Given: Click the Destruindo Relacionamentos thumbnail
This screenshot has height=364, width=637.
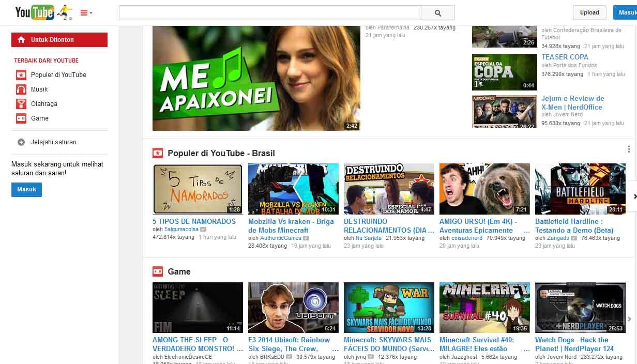Looking at the screenshot, I should [x=389, y=189].
